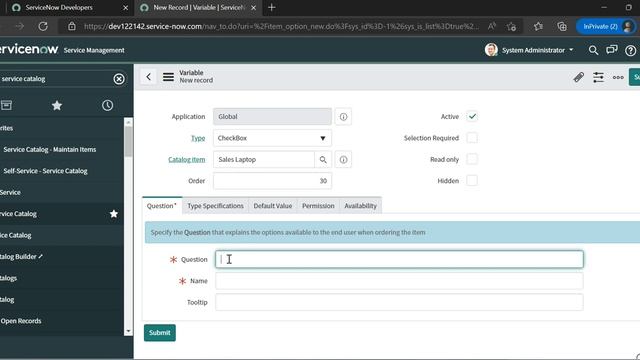640x360 pixels.
Task: Click the Question text input
Action: (399, 259)
